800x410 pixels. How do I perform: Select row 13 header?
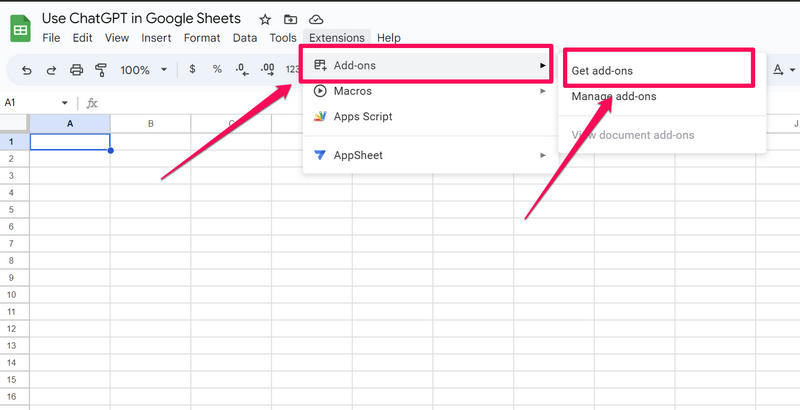(14, 346)
